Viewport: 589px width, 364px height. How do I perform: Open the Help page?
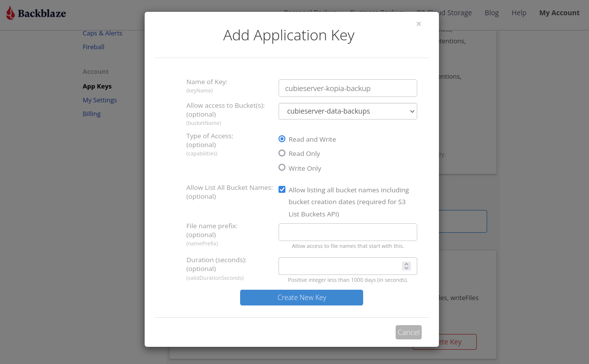[x=519, y=13]
